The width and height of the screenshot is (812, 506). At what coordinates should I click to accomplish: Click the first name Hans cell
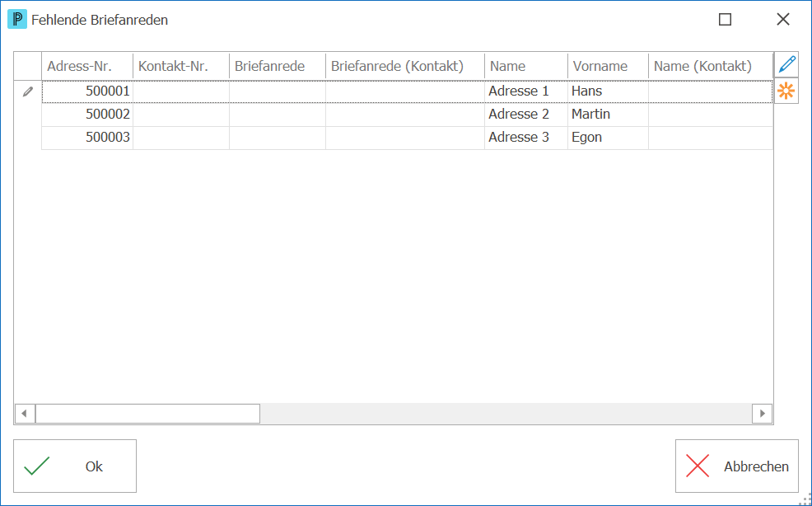pos(609,91)
